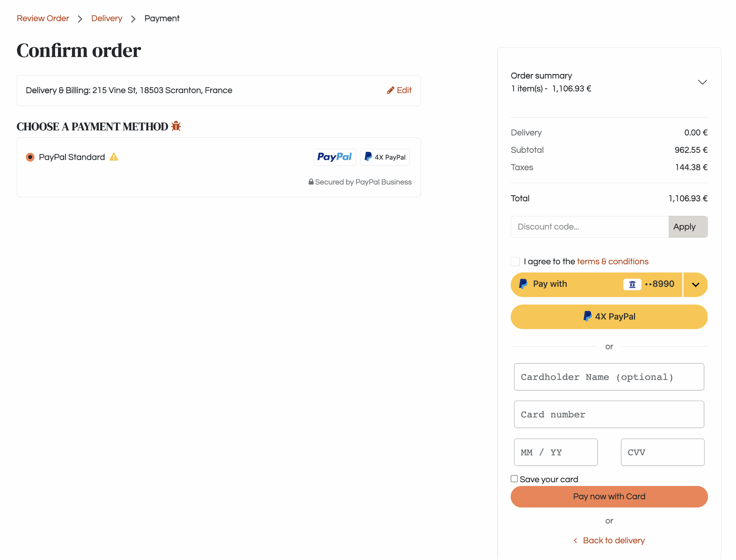The height and width of the screenshot is (560, 736).
Task: Open the PayPal funding source dropdown arrow
Action: 695,285
